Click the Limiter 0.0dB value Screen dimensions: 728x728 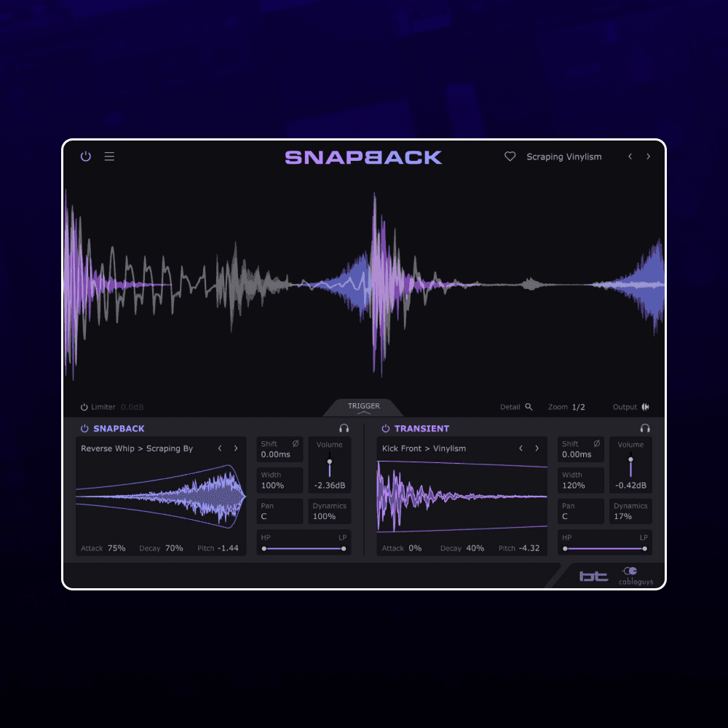(132, 407)
